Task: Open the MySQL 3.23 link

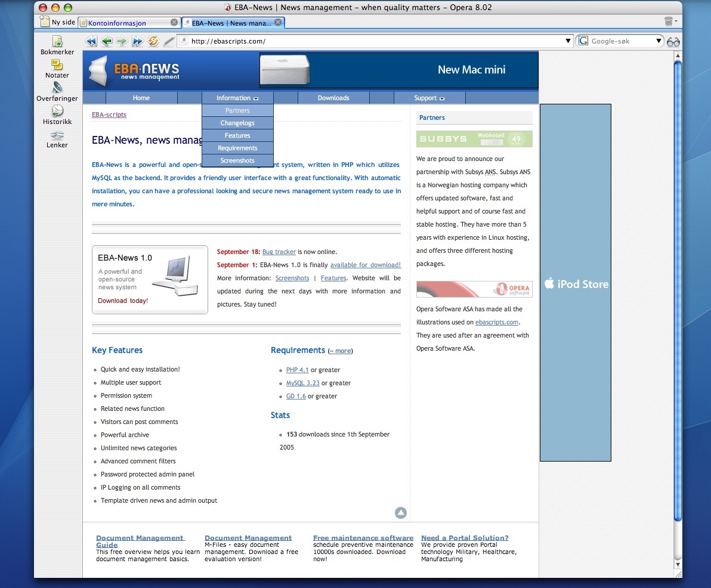Action: (302, 383)
